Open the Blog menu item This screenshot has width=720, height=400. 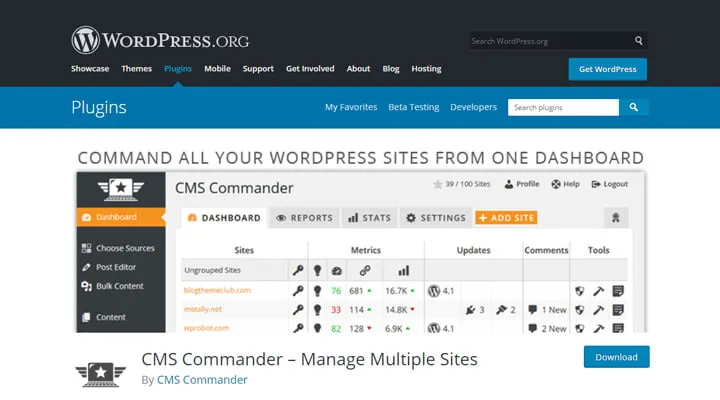pyautogui.click(x=391, y=68)
